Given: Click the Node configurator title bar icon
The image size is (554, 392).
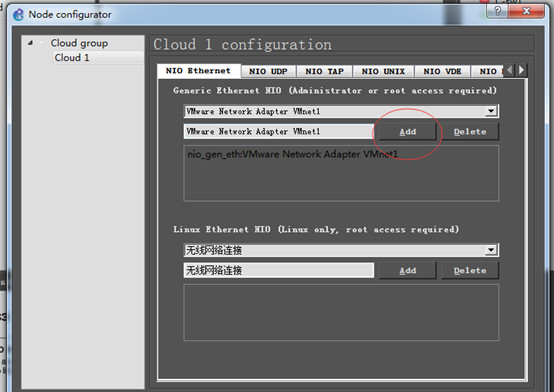Looking at the screenshot, I should [x=18, y=15].
